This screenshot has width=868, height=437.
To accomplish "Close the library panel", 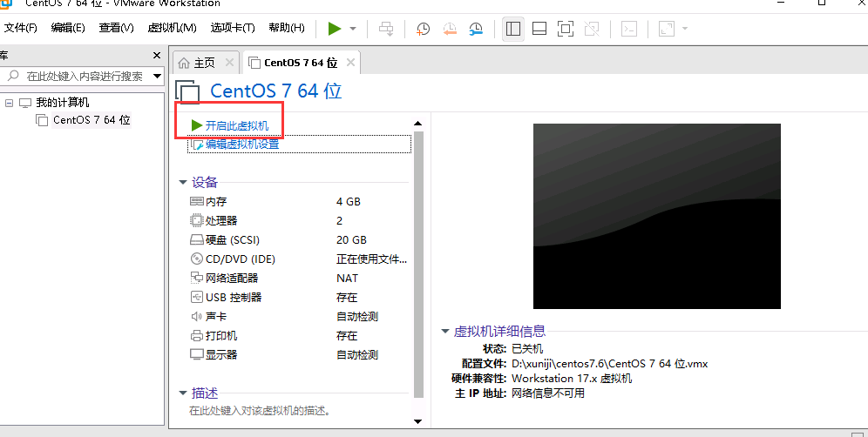I will pos(157,56).
